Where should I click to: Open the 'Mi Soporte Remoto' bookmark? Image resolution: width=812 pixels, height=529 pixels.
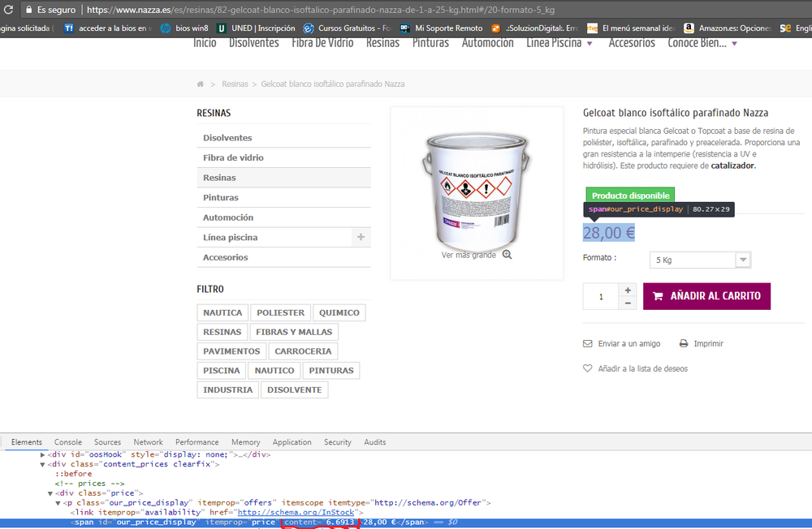pyautogui.click(x=441, y=28)
